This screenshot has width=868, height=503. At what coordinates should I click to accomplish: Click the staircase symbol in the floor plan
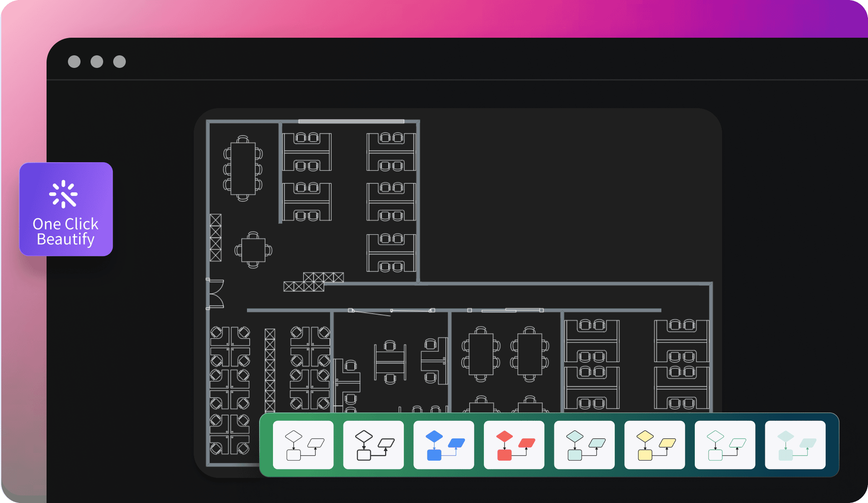point(314,281)
